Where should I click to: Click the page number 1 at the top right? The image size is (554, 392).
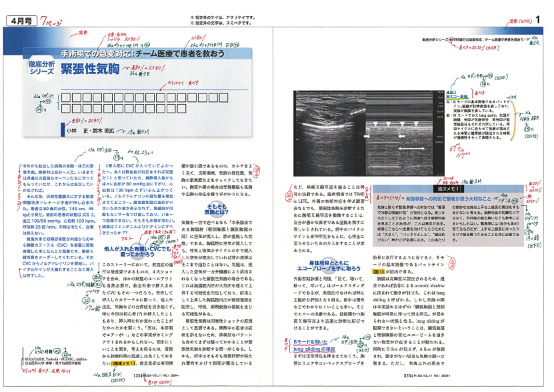pyautogui.click(x=537, y=21)
